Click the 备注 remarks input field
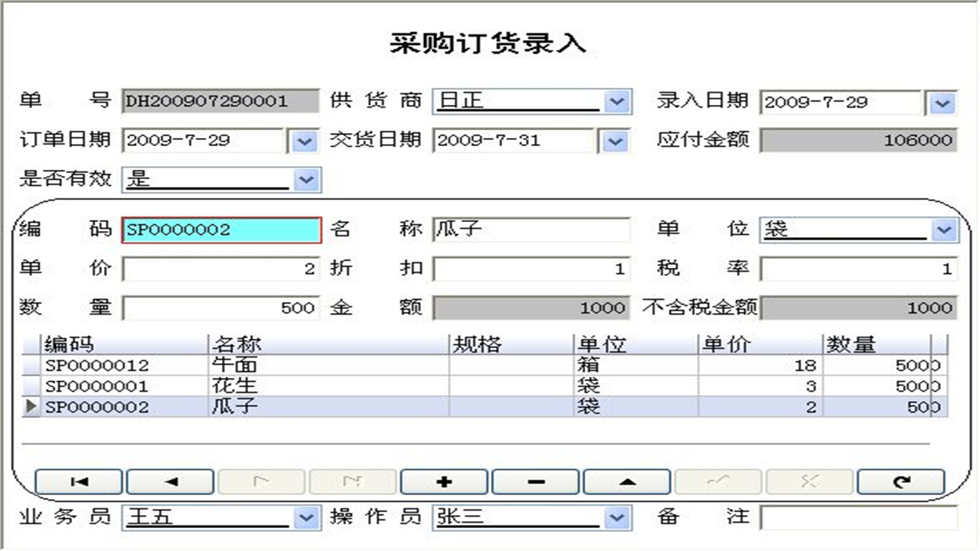This screenshot has height=551, width=980. (x=858, y=517)
